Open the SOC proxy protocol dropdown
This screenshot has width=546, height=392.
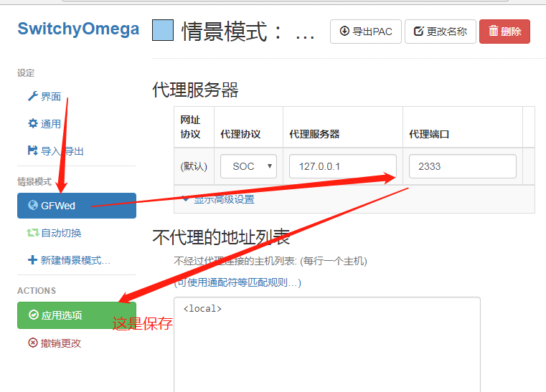click(249, 166)
